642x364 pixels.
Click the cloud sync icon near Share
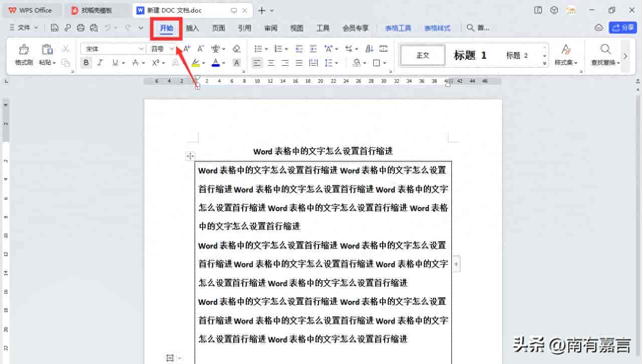pyautogui.click(x=598, y=28)
